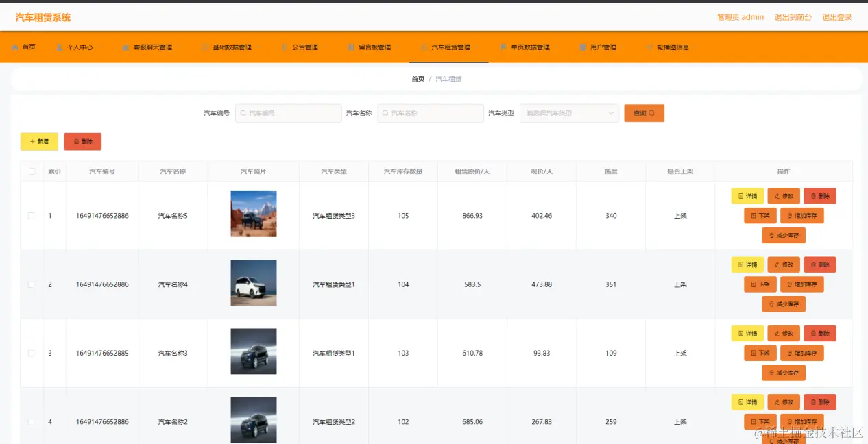The width and height of the screenshot is (868, 444).
Task: Check the row checkbox for 汽车名称5
Action: tap(31, 214)
